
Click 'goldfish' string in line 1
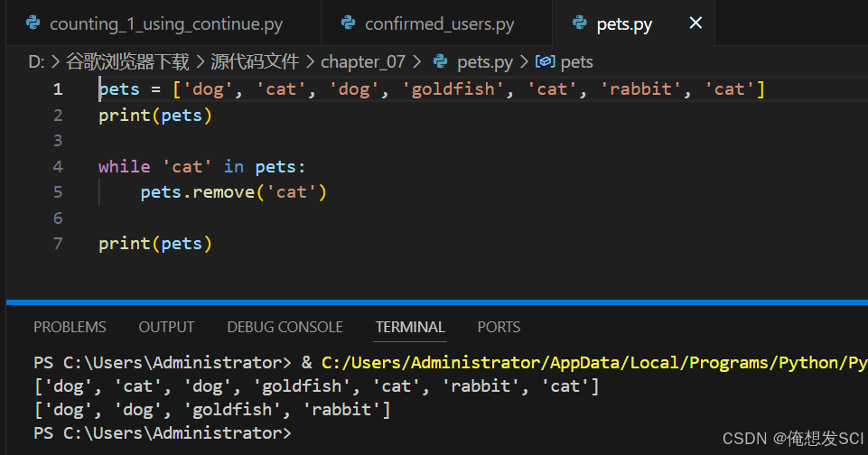[x=453, y=89]
